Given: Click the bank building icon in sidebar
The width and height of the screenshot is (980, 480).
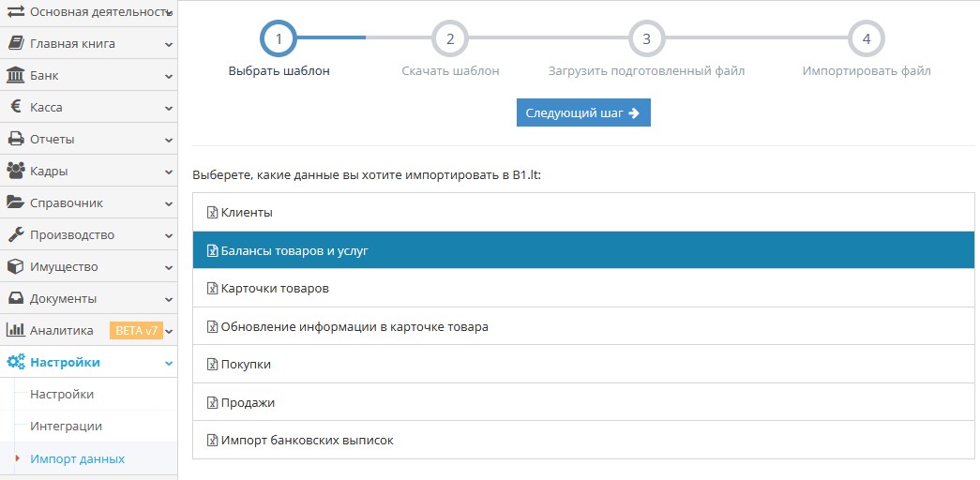Looking at the screenshot, I should (x=15, y=75).
